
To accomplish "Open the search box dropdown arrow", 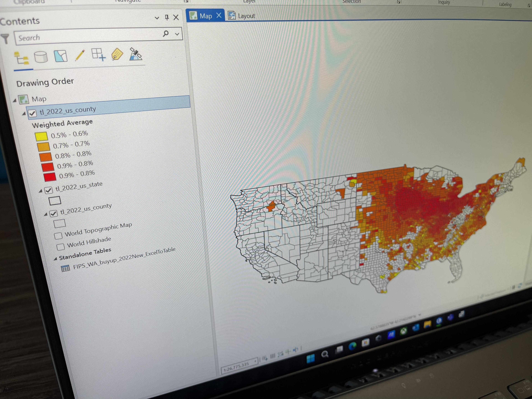I will coord(177,34).
